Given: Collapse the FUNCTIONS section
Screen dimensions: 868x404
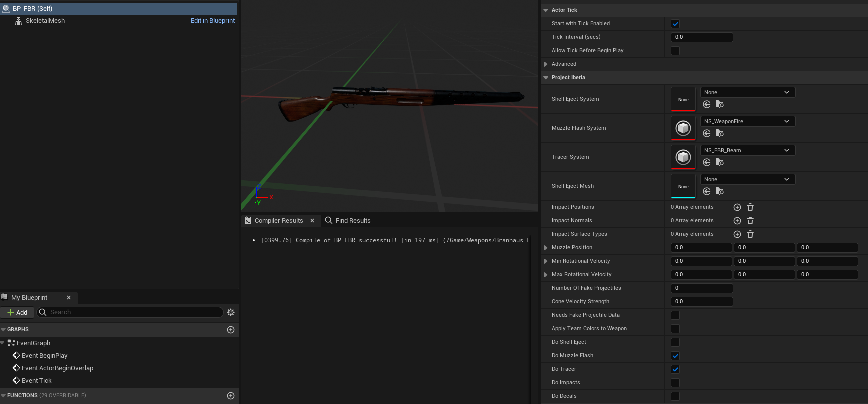Looking at the screenshot, I should tap(3, 396).
